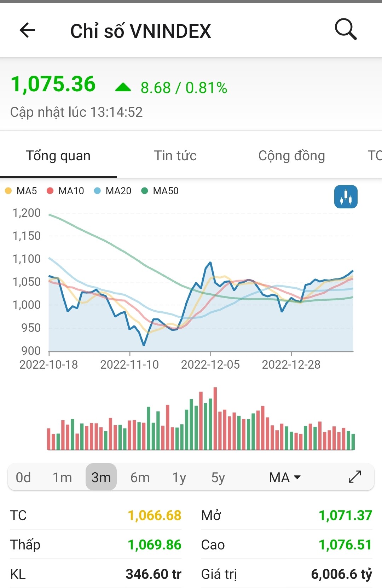This screenshot has width=382, height=588.
Task: Choose the 3m range option
Action: coord(101,477)
